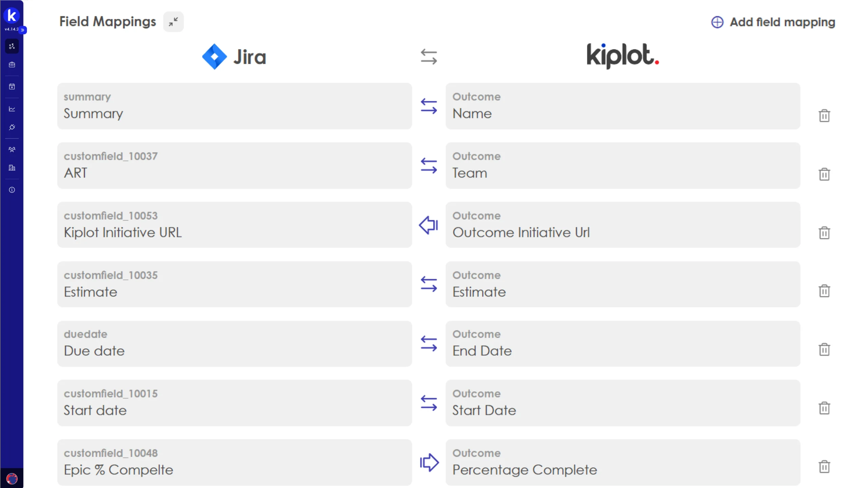
Task: Open the briefcase portfolio sidebar icon
Action: pos(12,65)
